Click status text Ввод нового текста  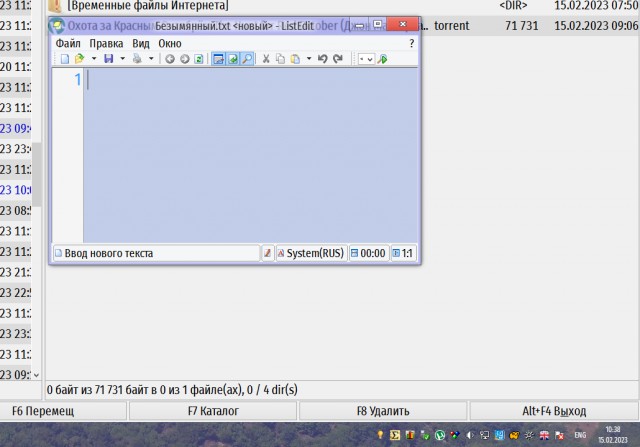(x=109, y=254)
